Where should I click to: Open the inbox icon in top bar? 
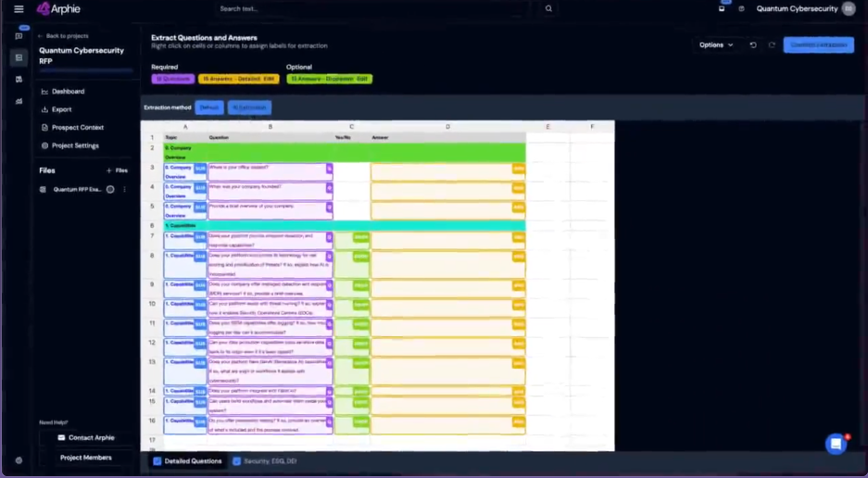pyautogui.click(x=722, y=9)
